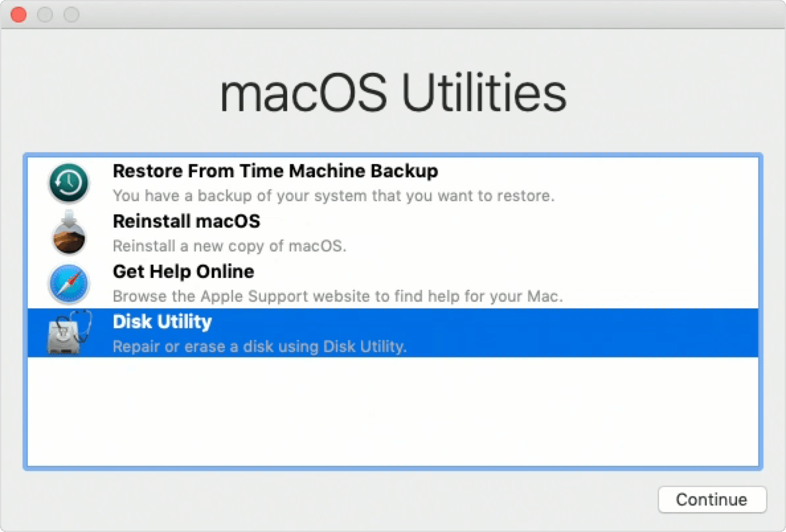Viewport: 786px width, 532px height.
Task: Choose the Reinstall macOS option
Action: (187, 221)
